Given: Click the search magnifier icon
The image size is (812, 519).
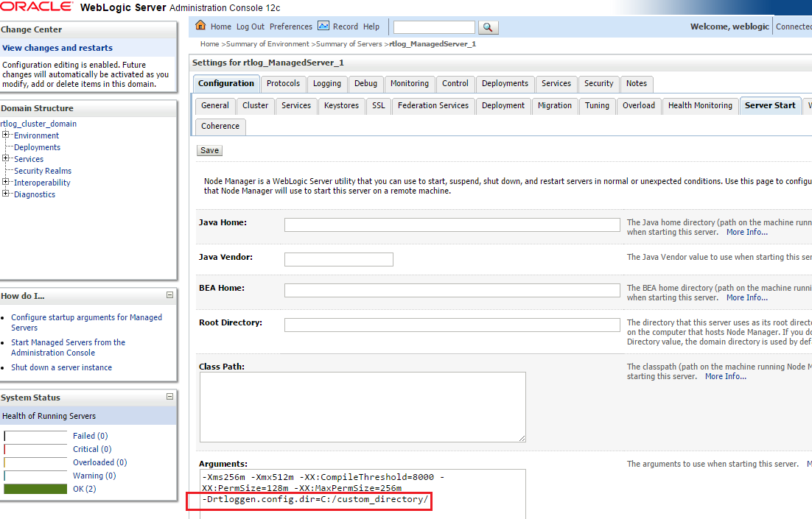Looking at the screenshot, I should 487,27.
